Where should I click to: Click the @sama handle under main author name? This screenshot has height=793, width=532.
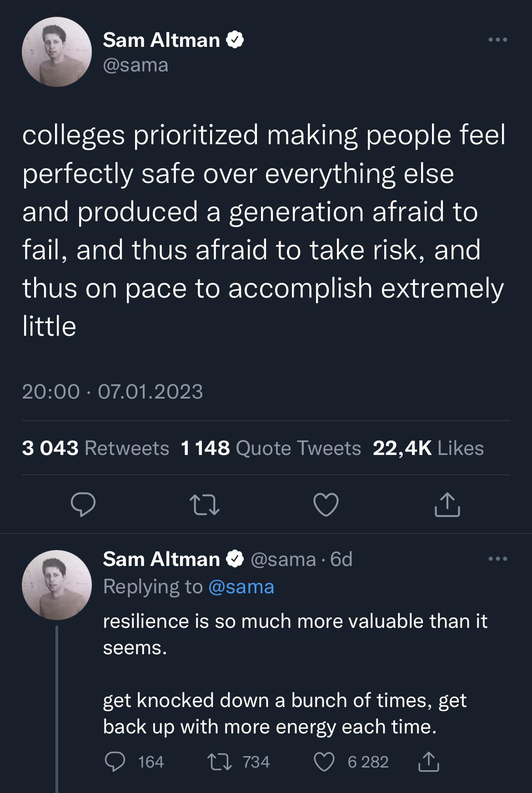point(136,65)
